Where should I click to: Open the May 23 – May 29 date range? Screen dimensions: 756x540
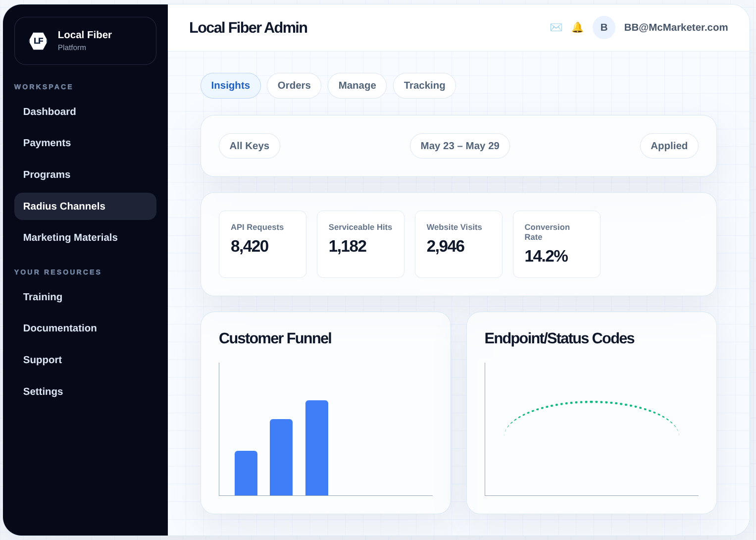(460, 146)
